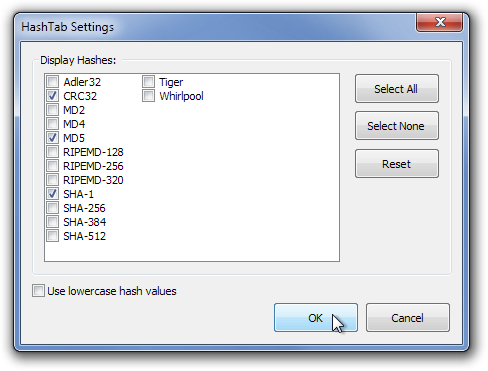
Task: Enable the SHA-256 checkbox
Action: tap(52, 208)
